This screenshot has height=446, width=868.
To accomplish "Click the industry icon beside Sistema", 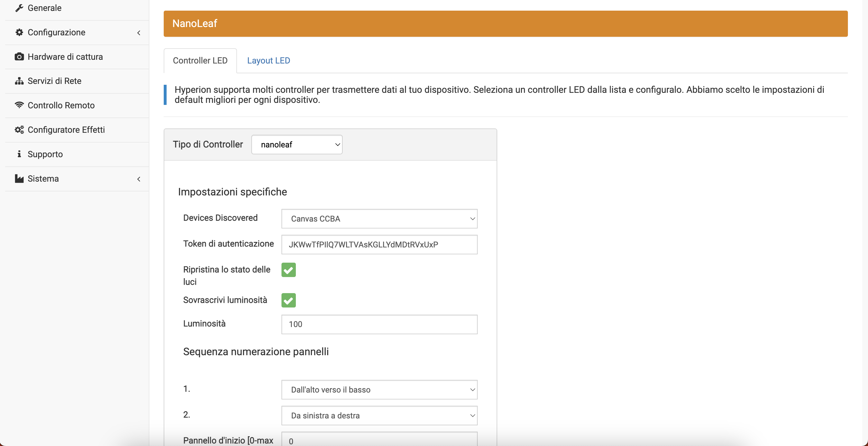I will [19, 178].
